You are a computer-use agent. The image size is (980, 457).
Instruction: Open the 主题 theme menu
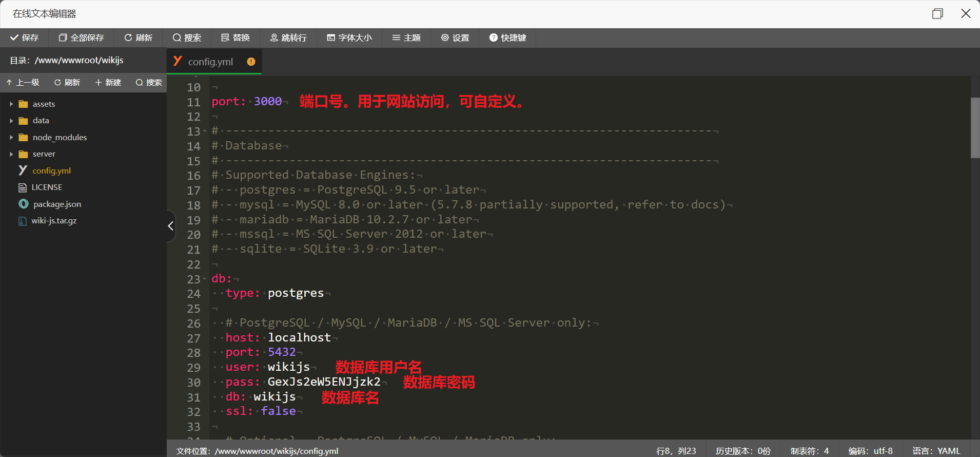406,37
